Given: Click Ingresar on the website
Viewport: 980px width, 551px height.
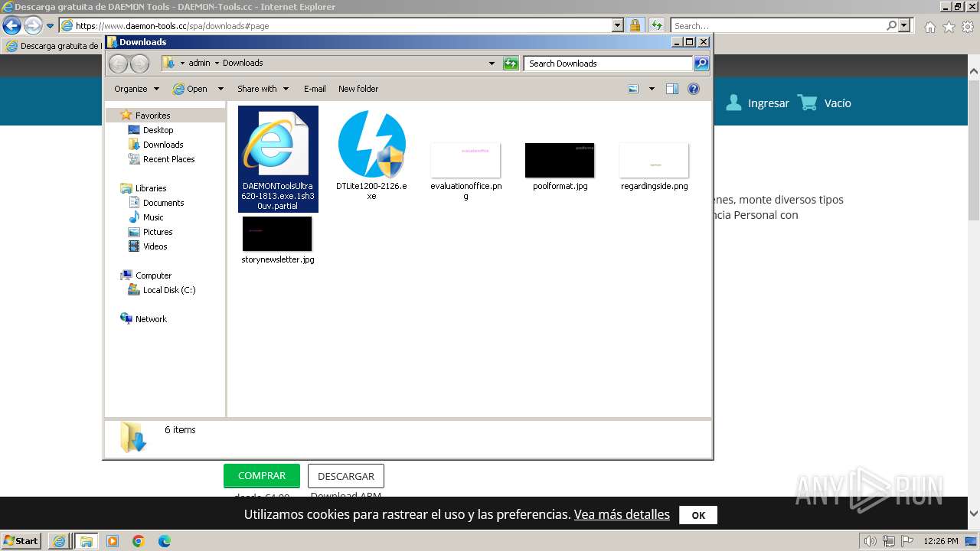Looking at the screenshot, I should (x=757, y=103).
